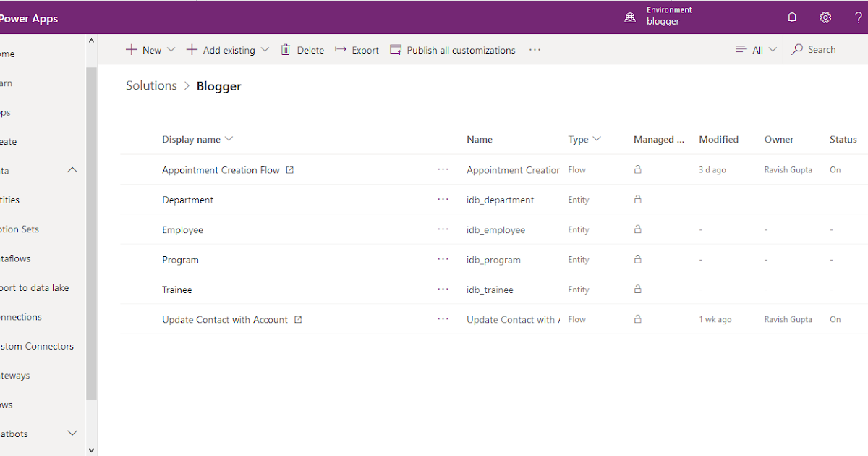Screen dimensions: 868x456
Task: Open the Appointment Creation Flow external link
Action: point(289,169)
